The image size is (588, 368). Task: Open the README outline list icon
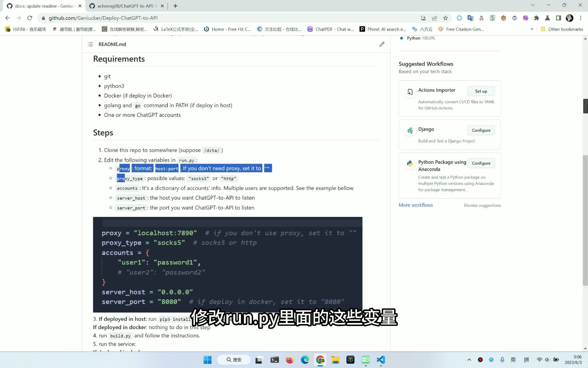(90, 44)
